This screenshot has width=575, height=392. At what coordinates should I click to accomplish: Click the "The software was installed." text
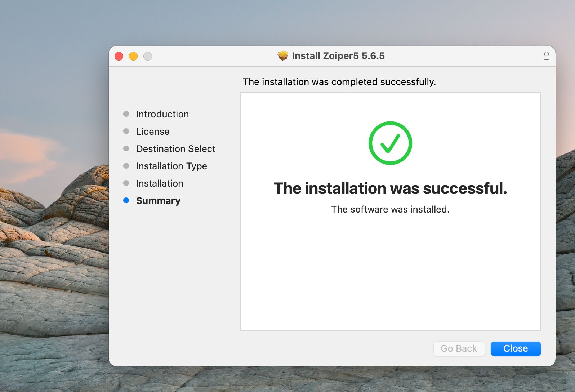[x=390, y=209]
